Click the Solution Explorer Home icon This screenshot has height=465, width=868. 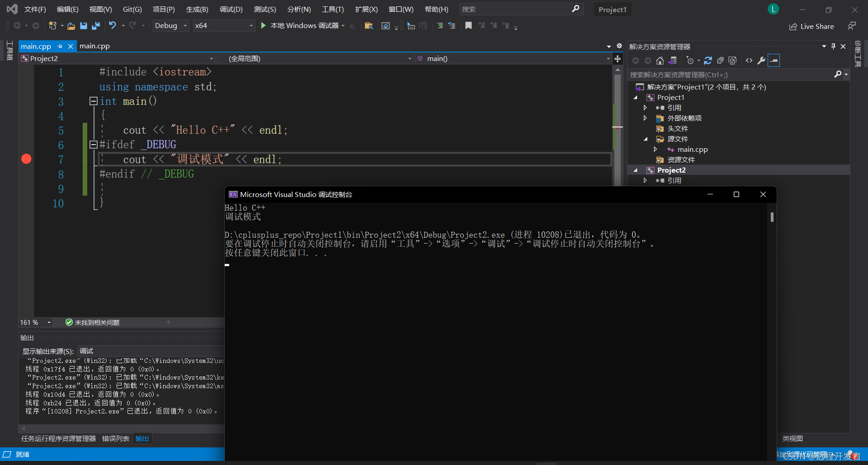tap(660, 61)
